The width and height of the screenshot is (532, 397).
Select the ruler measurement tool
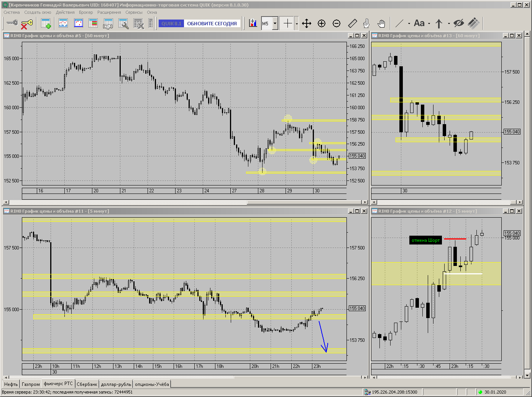coord(352,23)
